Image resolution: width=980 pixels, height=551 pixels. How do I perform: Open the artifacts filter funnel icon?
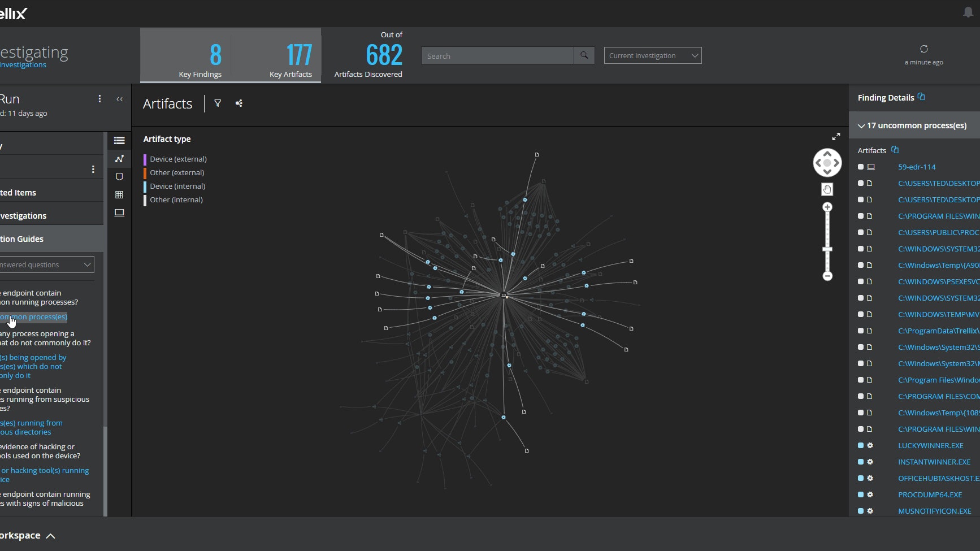point(218,103)
